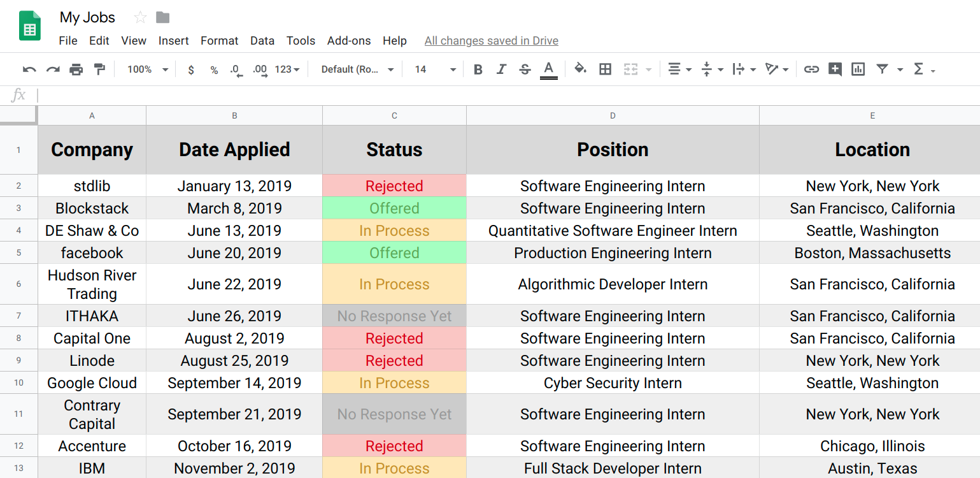
Task: Open the Add-ons menu
Action: coord(348,41)
